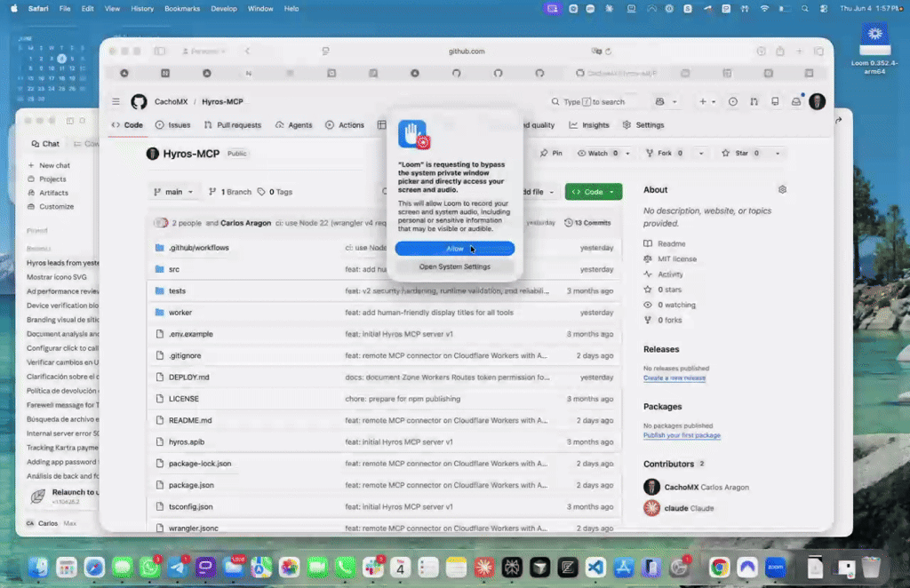Open the Insights tab
Image resolution: width=910 pixels, height=588 pixels.
589,125
